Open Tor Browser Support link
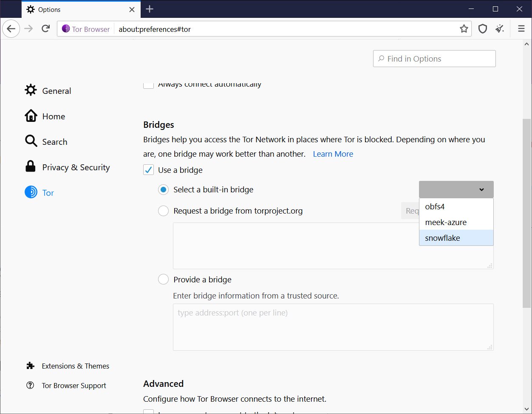Viewport: 532px width, 414px height. (x=74, y=386)
